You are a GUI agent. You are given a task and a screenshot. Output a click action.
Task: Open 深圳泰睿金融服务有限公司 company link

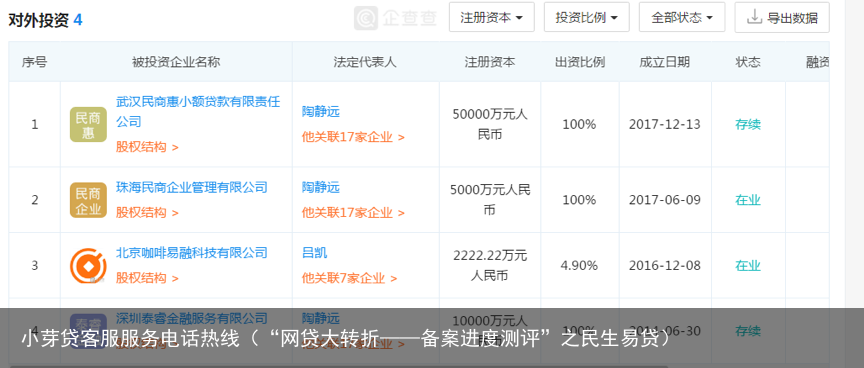[x=192, y=318]
